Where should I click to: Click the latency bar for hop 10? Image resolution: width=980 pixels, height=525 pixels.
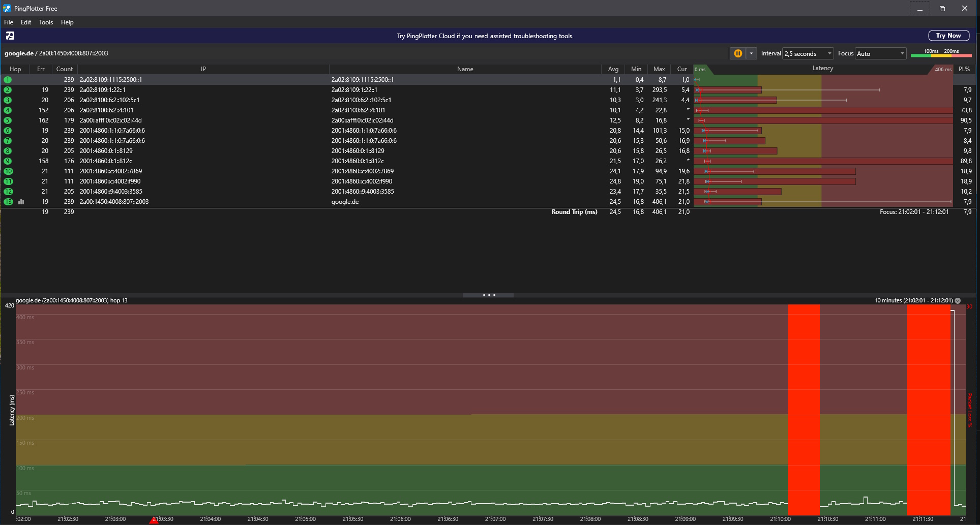[775, 171]
